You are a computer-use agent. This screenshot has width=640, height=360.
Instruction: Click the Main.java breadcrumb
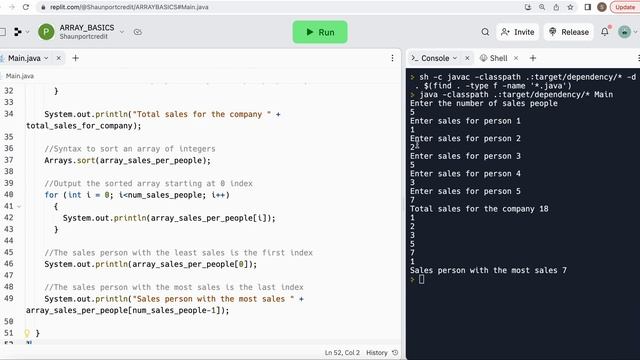click(19, 76)
